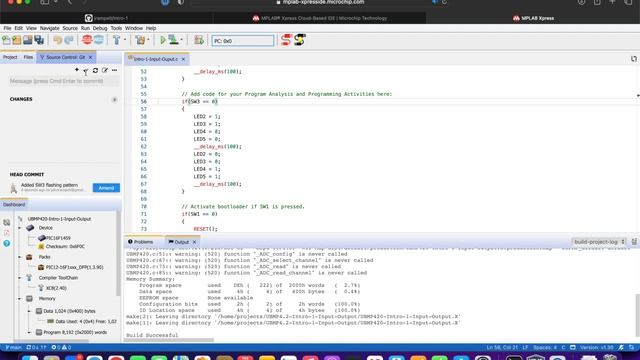Collapse the Compiler ToolChain tree node
The image size is (640, 360).
(x=20, y=278)
